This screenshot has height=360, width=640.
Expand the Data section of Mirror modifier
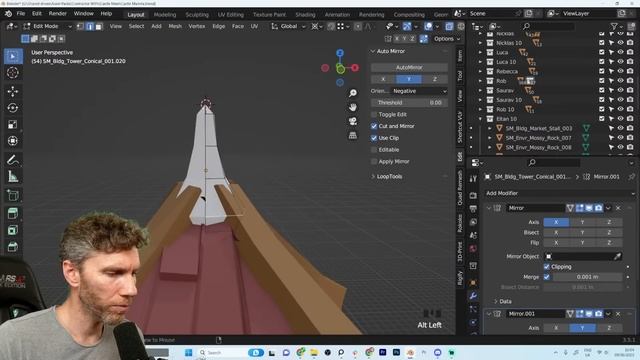pyautogui.click(x=496, y=302)
